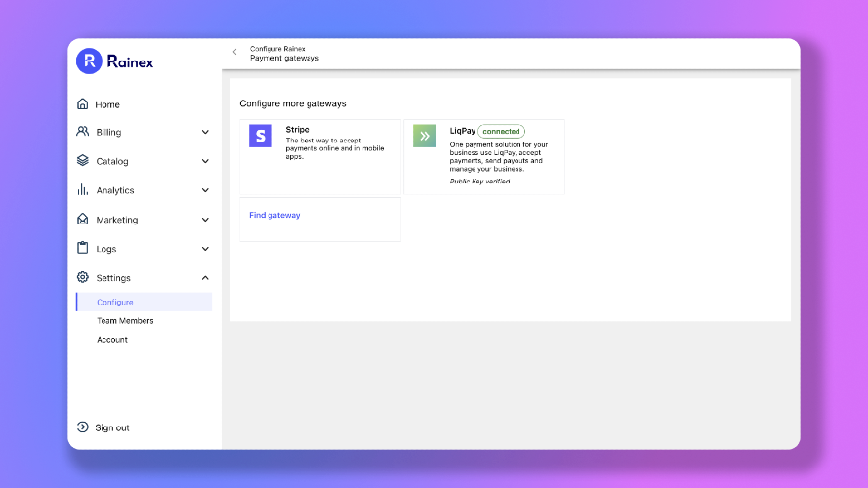Click the Sign out arrow icon
Image resolution: width=868 pixels, height=488 pixels.
pos(82,427)
